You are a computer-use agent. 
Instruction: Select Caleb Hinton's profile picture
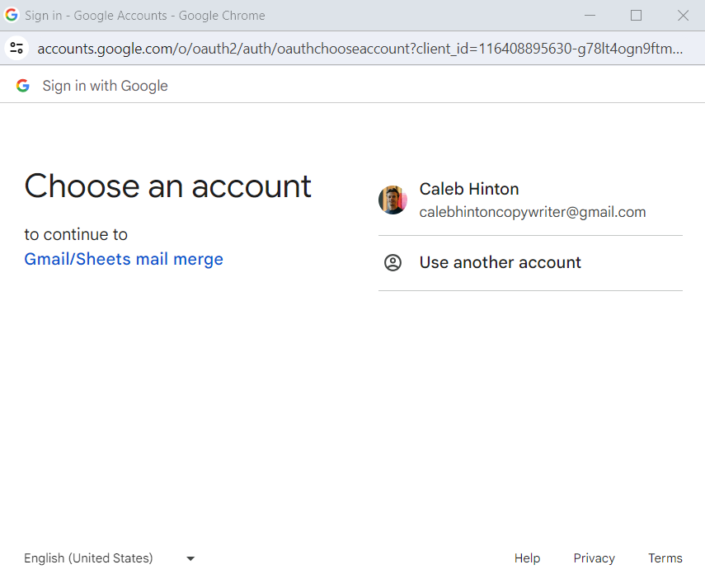click(x=392, y=200)
